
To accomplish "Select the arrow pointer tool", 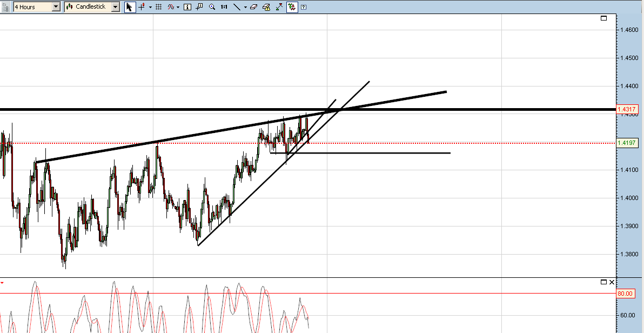I will 129,7.
